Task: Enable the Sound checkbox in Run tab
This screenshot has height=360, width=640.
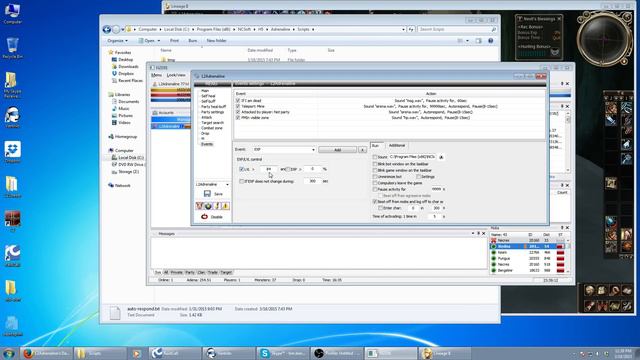Action: [x=375, y=157]
